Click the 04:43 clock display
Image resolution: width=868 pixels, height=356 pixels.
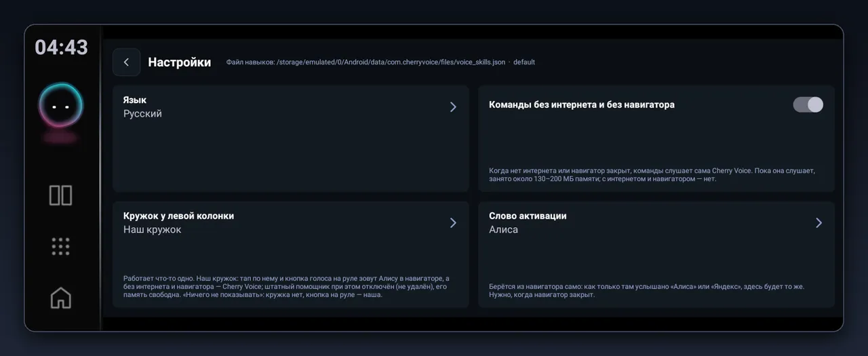point(61,47)
